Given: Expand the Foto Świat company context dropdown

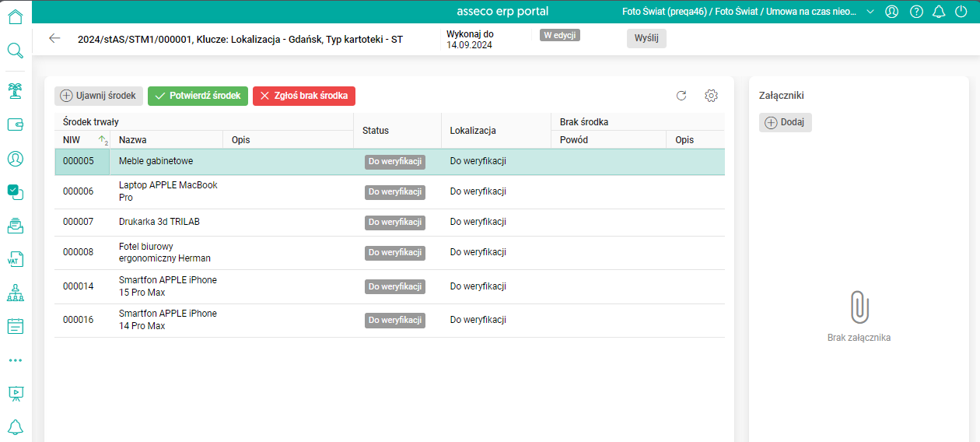Looking at the screenshot, I should [x=870, y=12].
